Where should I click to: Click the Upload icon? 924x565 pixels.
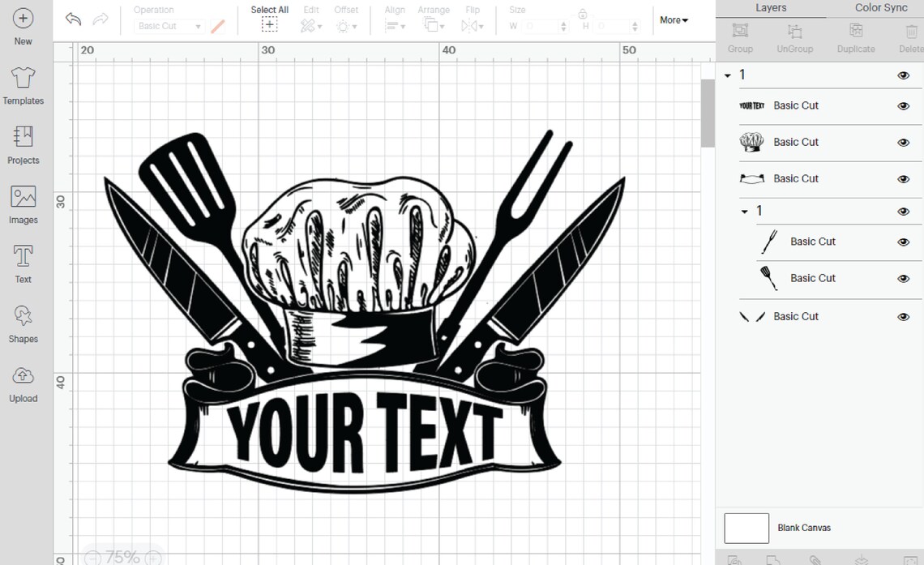tap(23, 383)
